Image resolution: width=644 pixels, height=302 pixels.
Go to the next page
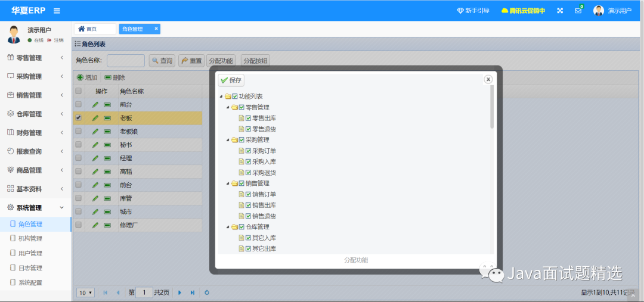point(179,292)
